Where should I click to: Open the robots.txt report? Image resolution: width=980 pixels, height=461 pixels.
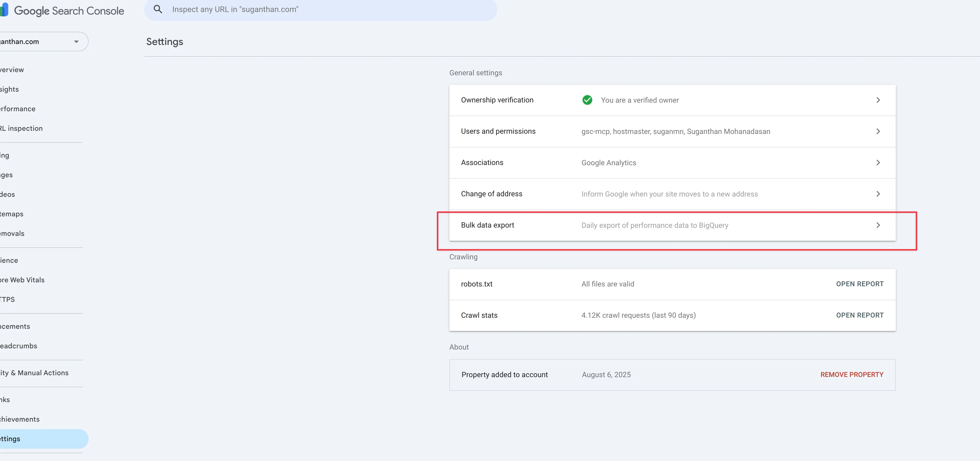tap(859, 284)
